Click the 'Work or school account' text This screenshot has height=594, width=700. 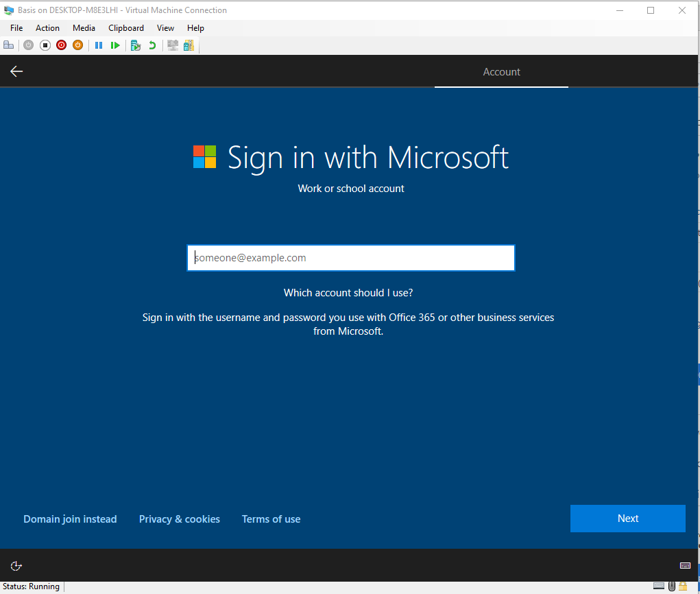coord(351,189)
